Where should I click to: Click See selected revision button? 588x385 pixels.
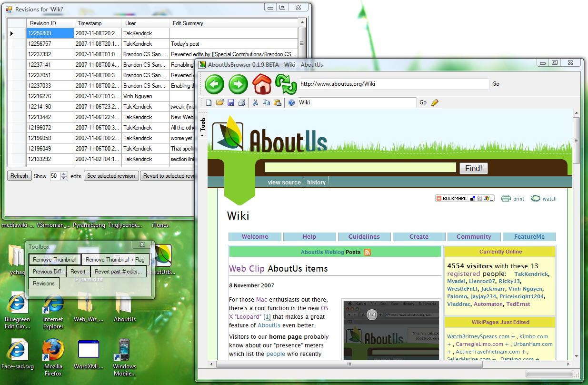click(x=111, y=176)
